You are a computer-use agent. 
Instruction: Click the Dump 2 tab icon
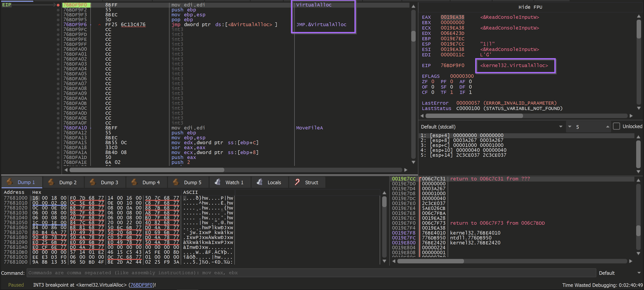pyautogui.click(x=51, y=182)
